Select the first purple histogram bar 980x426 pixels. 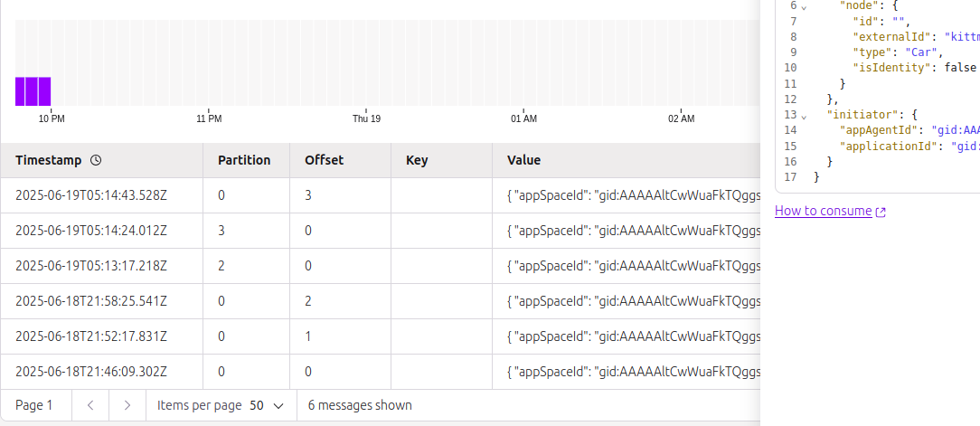pyautogui.click(x=21, y=91)
